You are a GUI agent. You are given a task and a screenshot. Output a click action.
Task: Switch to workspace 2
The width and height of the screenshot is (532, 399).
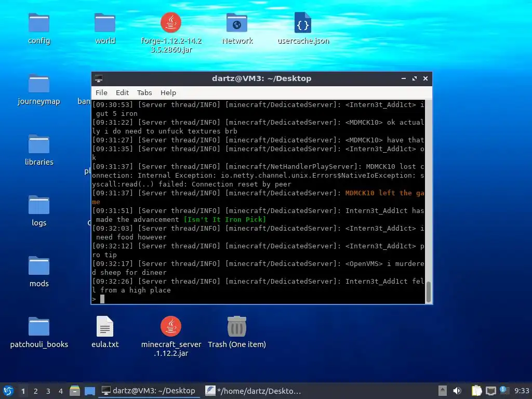click(36, 391)
